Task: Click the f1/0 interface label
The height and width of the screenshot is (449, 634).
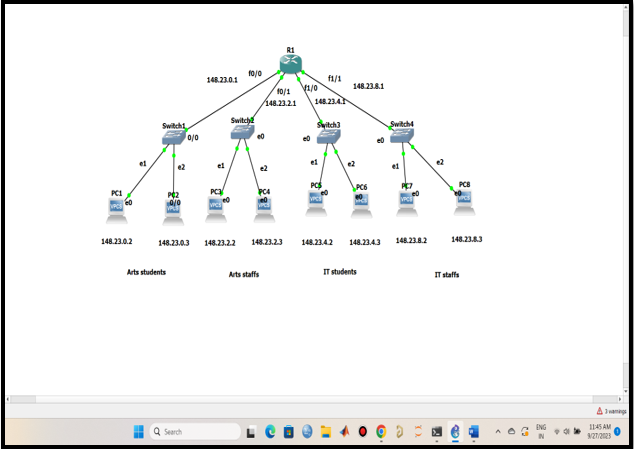Action: (x=311, y=88)
